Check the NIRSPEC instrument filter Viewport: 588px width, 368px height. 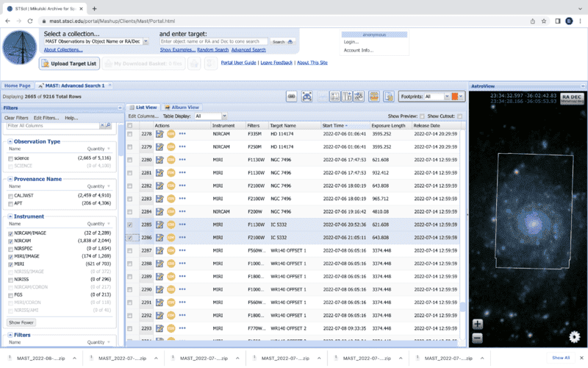(10, 249)
